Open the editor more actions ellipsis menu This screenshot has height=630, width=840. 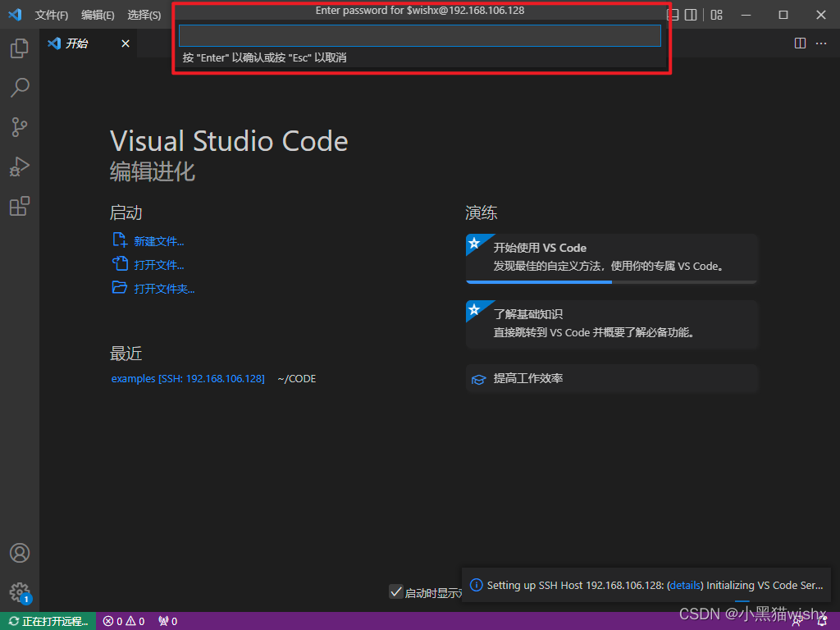pyautogui.click(x=821, y=43)
